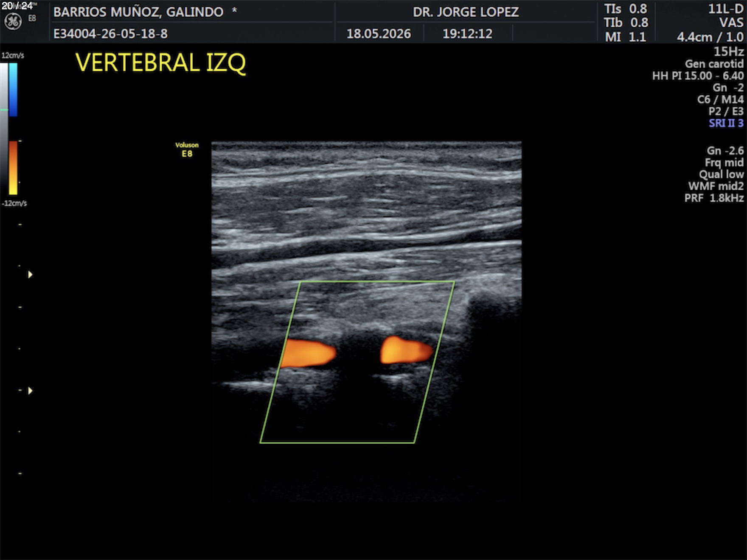Click the PRF 1.8kHz parameter
This screenshot has height=560, width=747.
click(x=714, y=198)
